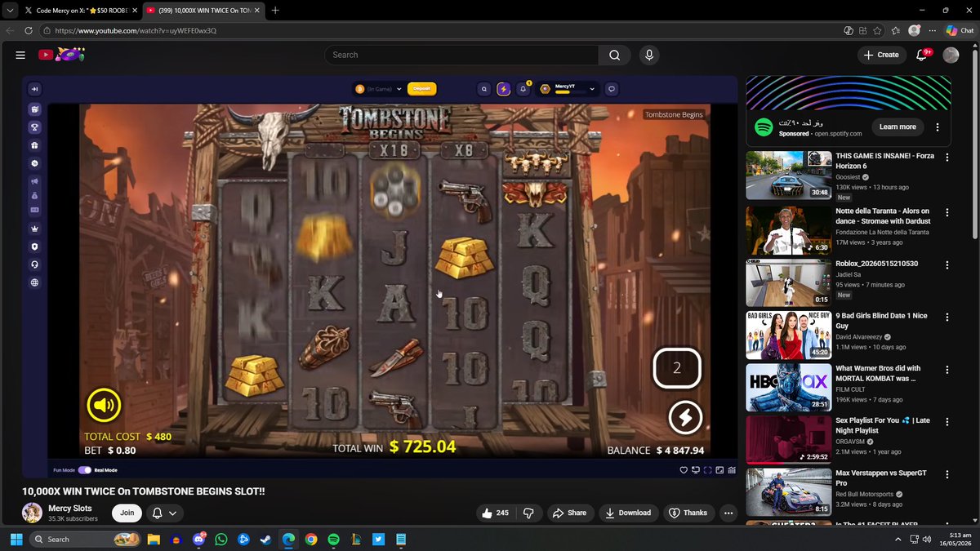The image size is (980, 551).
Task: Open Chrome from taskbar
Action: click(311, 540)
